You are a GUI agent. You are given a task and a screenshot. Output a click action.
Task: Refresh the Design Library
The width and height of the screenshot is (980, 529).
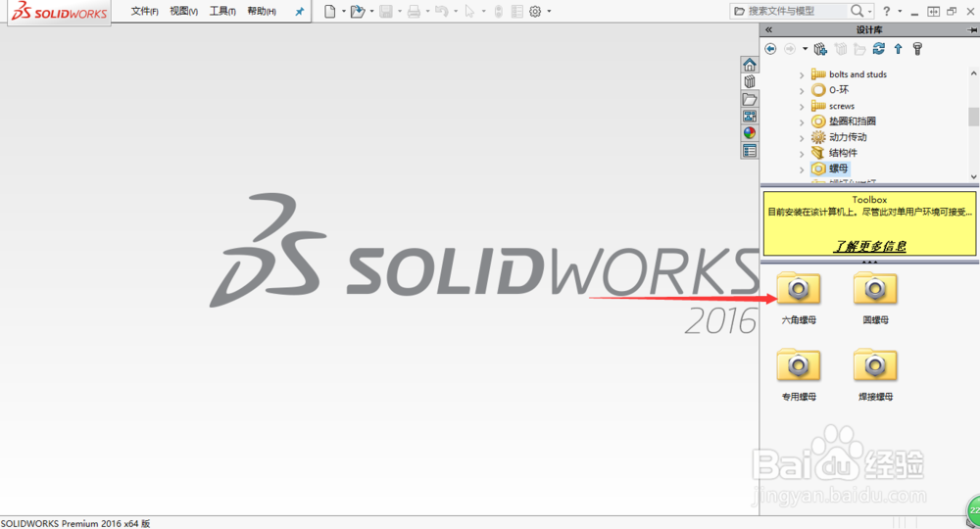pyautogui.click(x=879, y=49)
